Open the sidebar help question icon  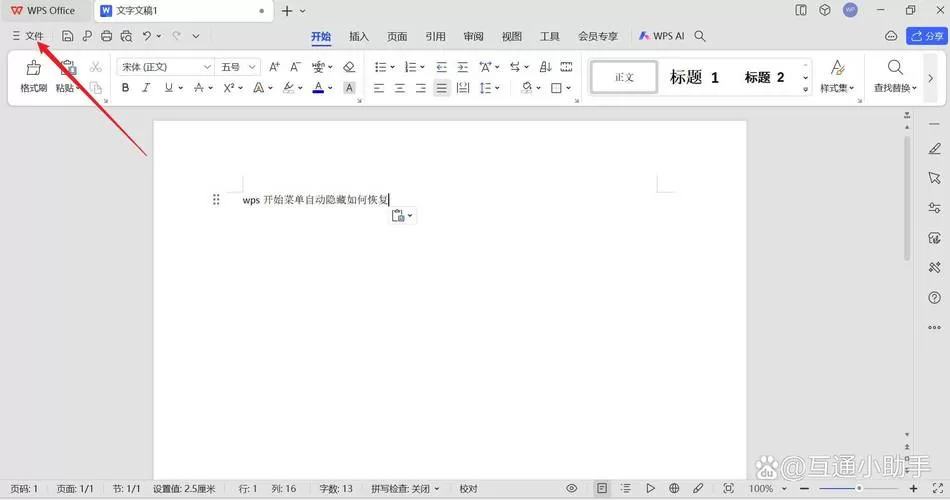(x=935, y=298)
